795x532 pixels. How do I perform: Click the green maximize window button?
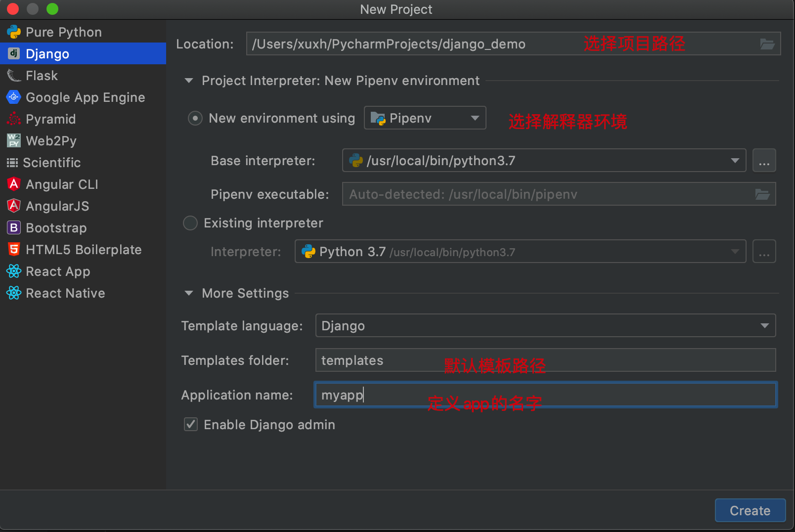pos(52,9)
